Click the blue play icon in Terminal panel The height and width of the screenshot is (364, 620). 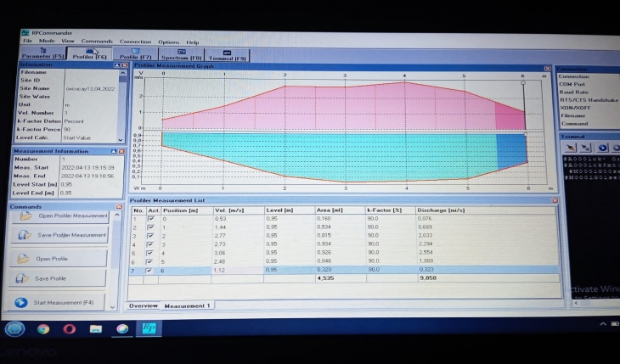pyautogui.click(x=602, y=148)
